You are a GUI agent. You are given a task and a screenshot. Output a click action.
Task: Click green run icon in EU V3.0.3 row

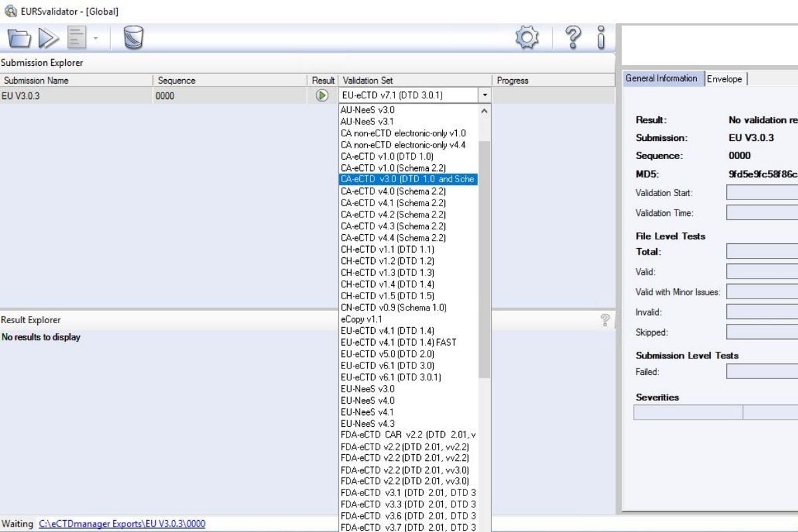[322, 95]
